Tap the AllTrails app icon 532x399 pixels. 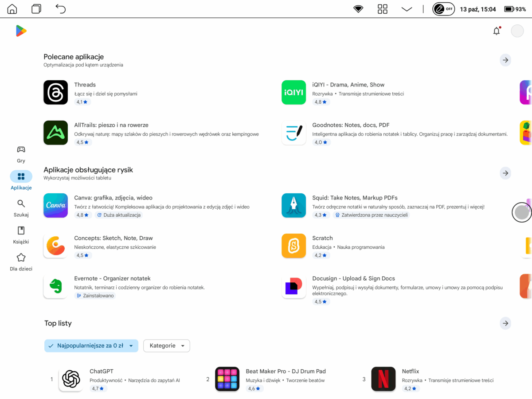(x=55, y=133)
